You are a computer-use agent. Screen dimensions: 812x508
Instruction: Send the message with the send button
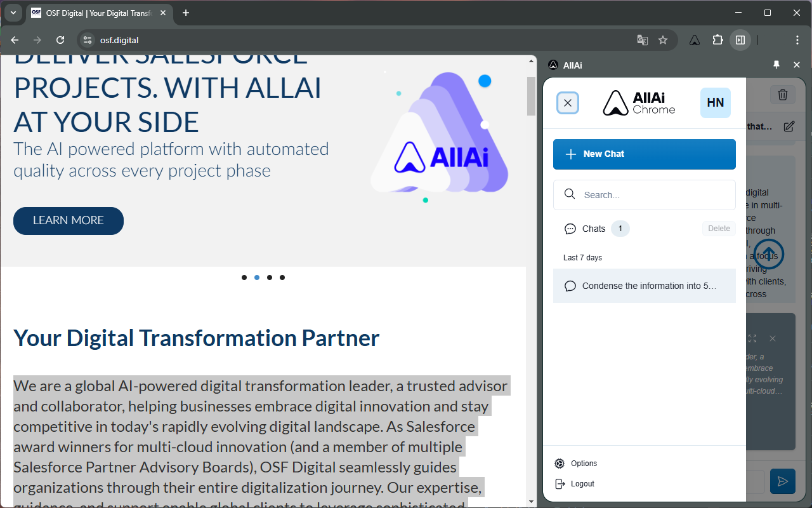[783, 481]
